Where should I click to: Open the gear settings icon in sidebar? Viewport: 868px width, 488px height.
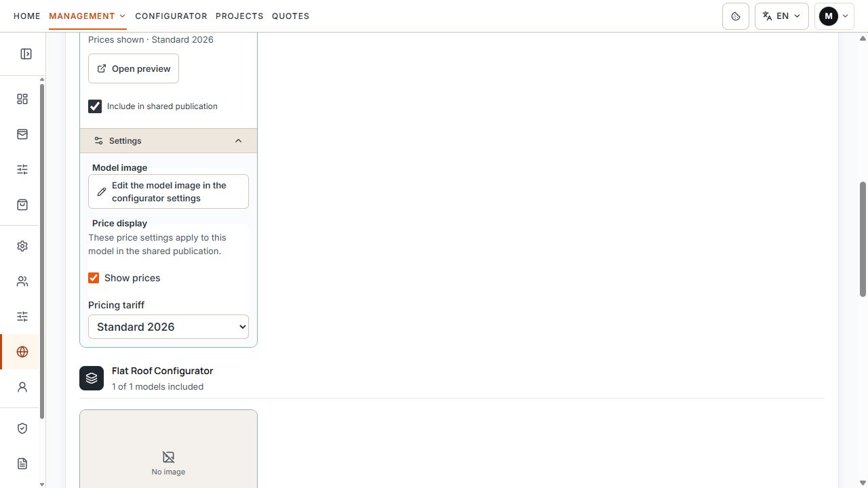pos(22,246)
